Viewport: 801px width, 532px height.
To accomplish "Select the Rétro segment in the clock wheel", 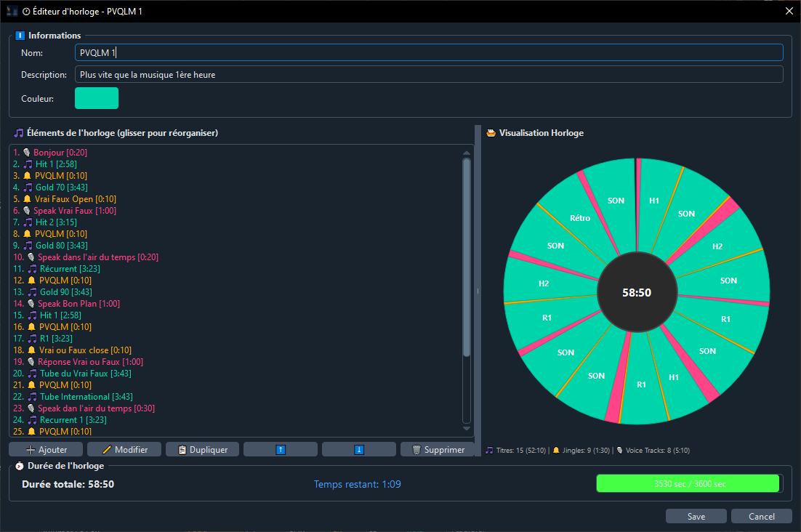I will pos(579,217).
